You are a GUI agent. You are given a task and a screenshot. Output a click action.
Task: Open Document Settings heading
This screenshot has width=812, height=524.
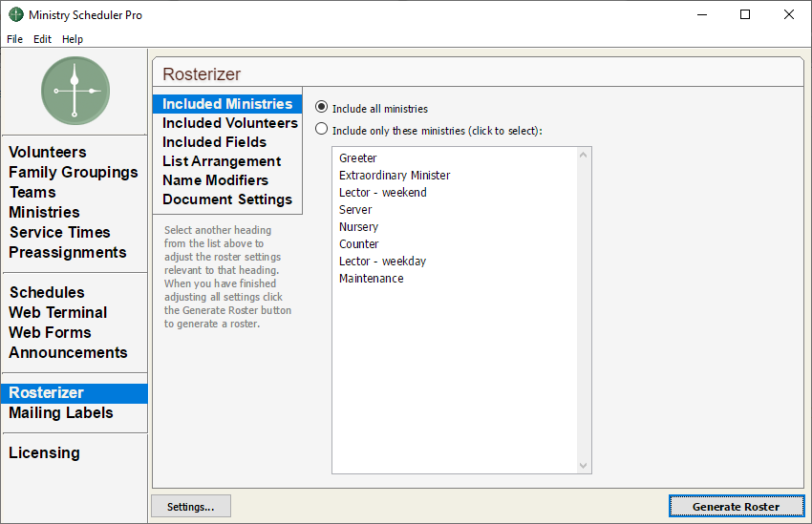tap(227, 199)
